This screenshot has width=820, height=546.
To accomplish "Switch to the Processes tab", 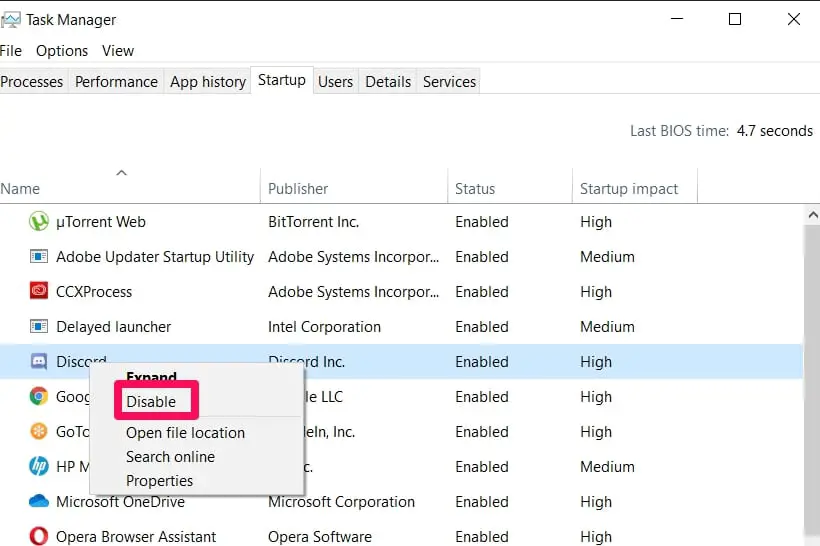I will (32, 82).
